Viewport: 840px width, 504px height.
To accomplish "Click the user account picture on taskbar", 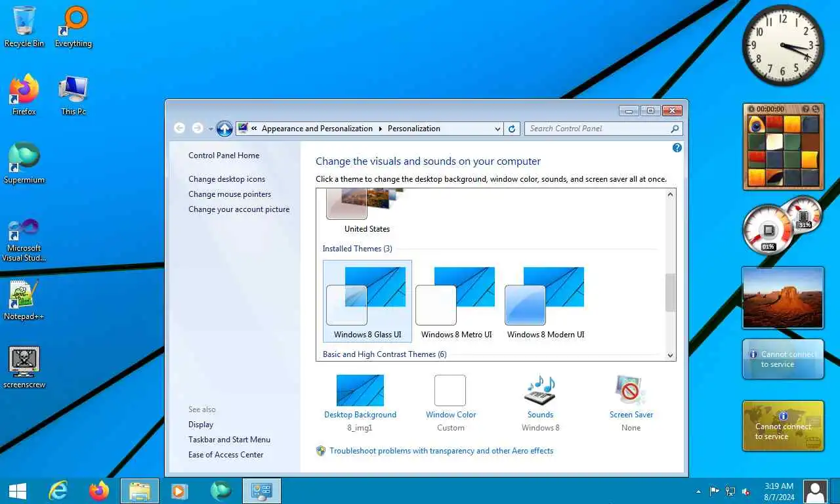I will tap(816, 491).
